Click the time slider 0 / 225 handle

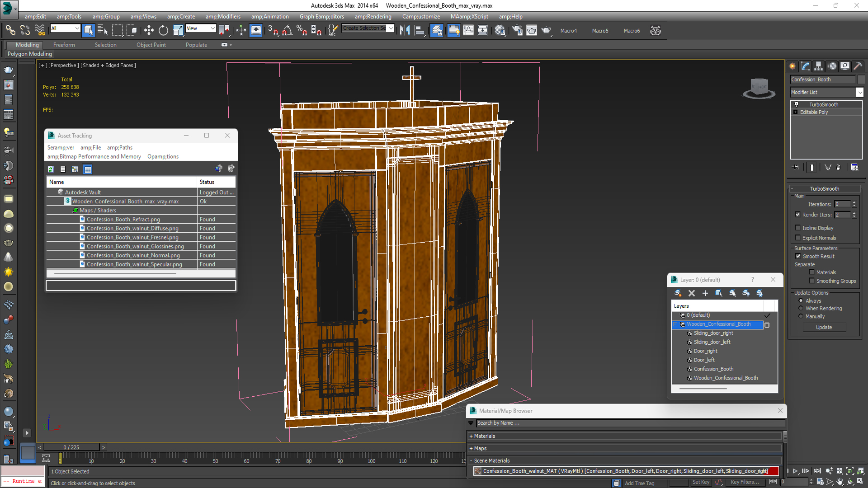(71, 447)
